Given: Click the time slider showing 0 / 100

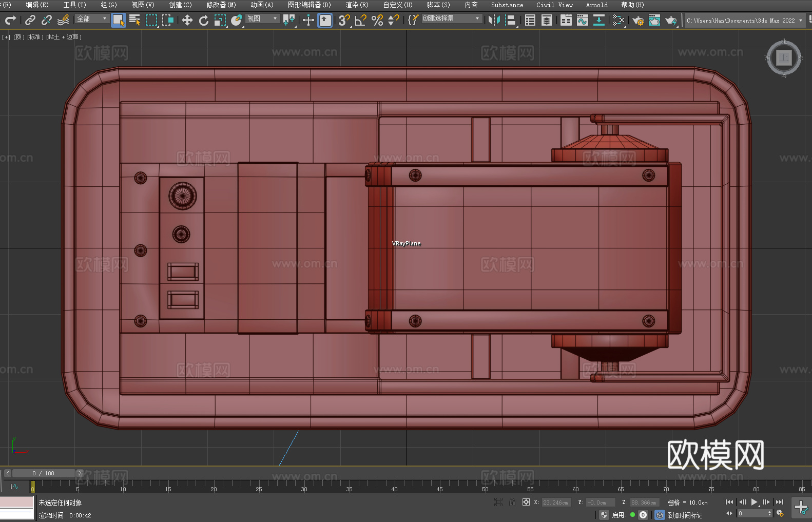Looking at the screenshot, I should click(44, 473).
